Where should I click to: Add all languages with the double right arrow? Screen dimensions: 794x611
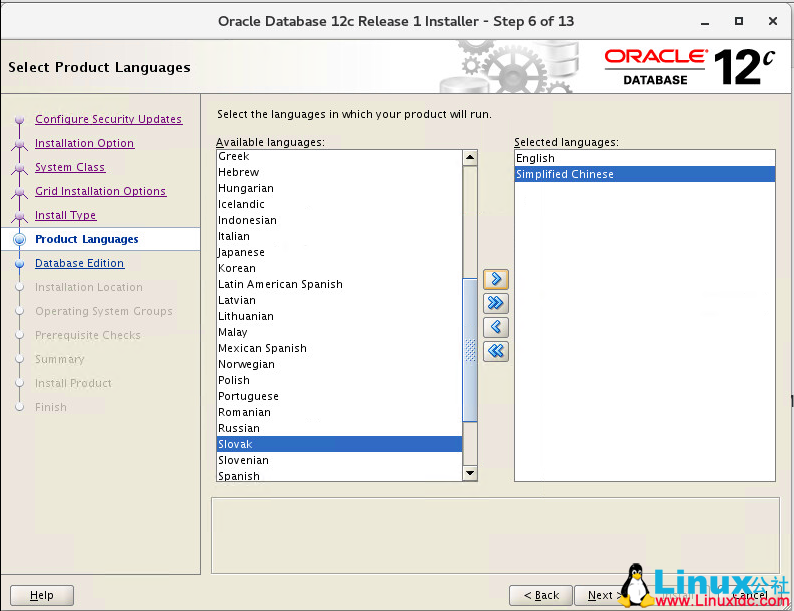496,303
